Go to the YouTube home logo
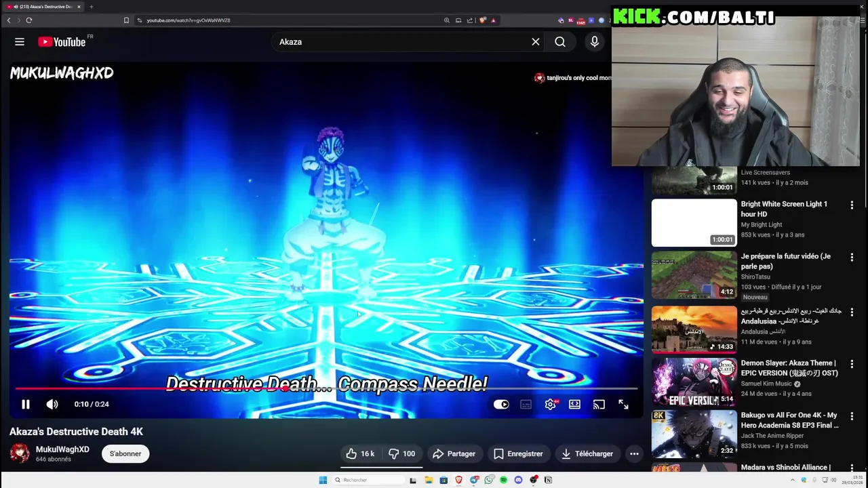Image resolution: width=868 pixels, height=488 pixels. [x=62, y=42]
